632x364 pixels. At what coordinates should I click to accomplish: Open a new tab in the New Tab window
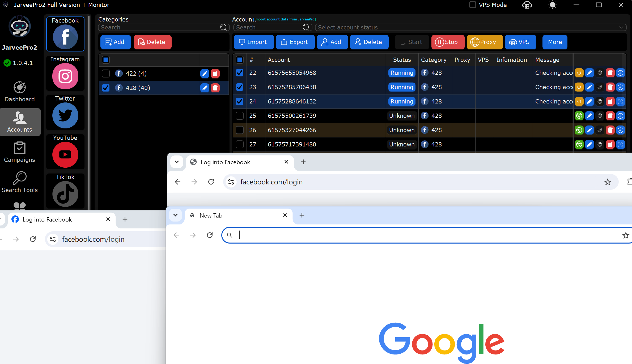[x=302, y=215]
